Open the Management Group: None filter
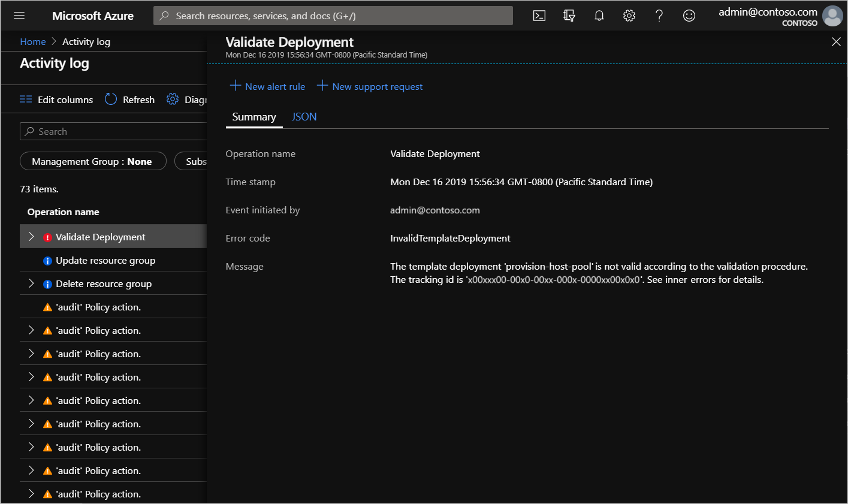 pos(93,161)
